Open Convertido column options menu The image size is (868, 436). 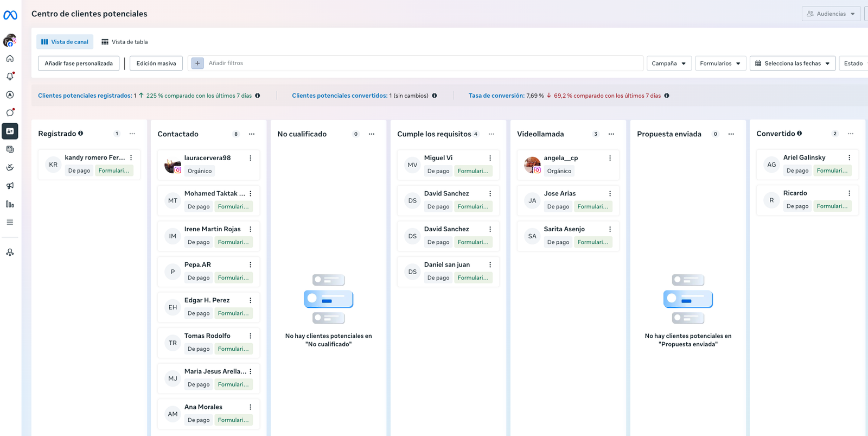[x=851, y=134]
